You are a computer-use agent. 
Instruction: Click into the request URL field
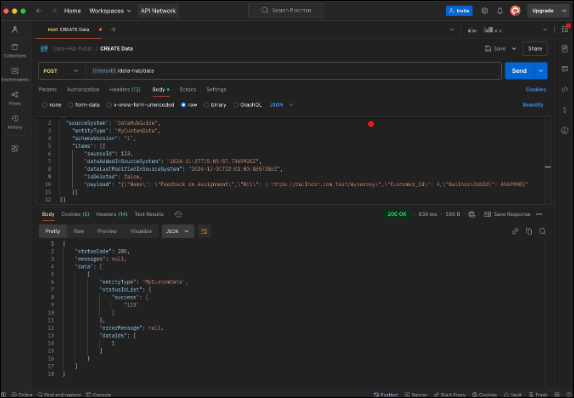[294, 71]
